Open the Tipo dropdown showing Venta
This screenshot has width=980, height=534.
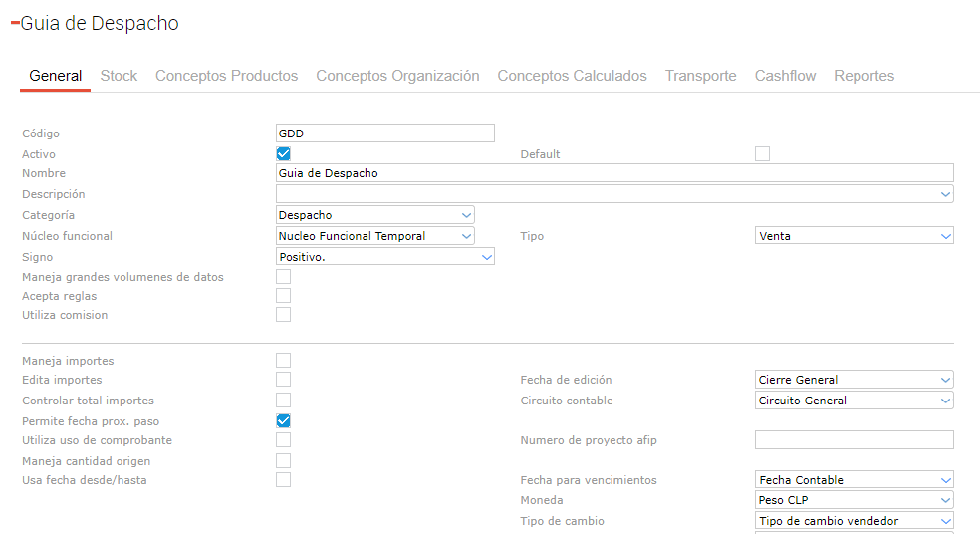pyautogui.click(x=945, y=236)
